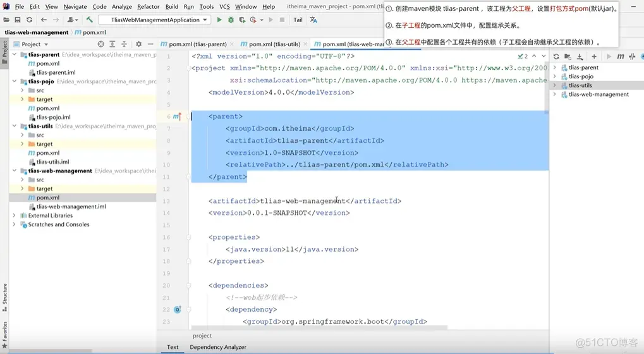Select tlias-pojo.iml file in Project tree
This screenshot has height=354, width=644.
pyautogui.click(x=53, y=117)
